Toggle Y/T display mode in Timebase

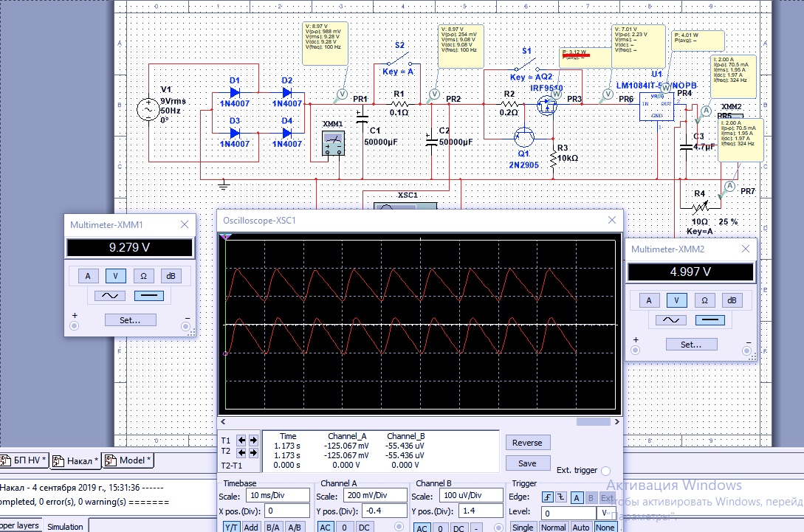(x=230, y=528)
